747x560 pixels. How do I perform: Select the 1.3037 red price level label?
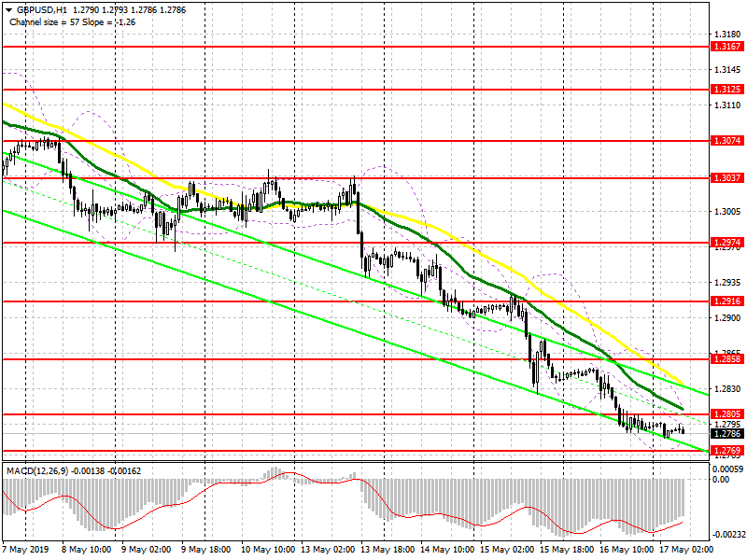727,177
